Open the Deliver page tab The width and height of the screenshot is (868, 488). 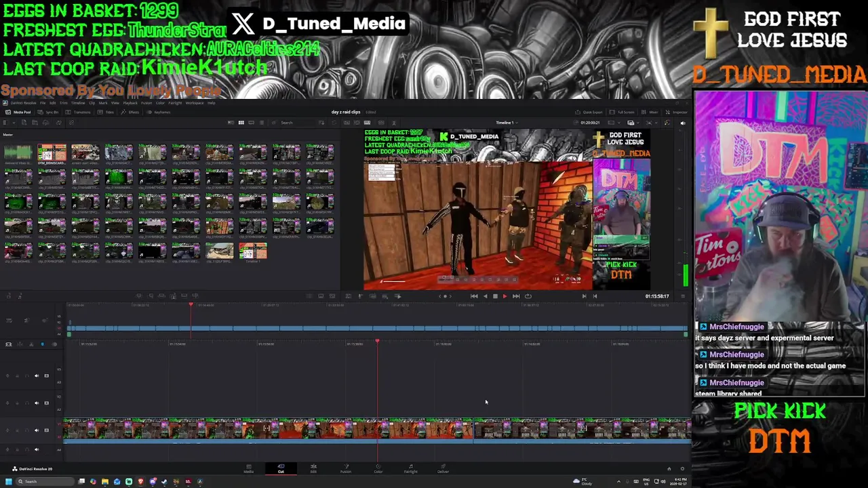pos(443,468)
